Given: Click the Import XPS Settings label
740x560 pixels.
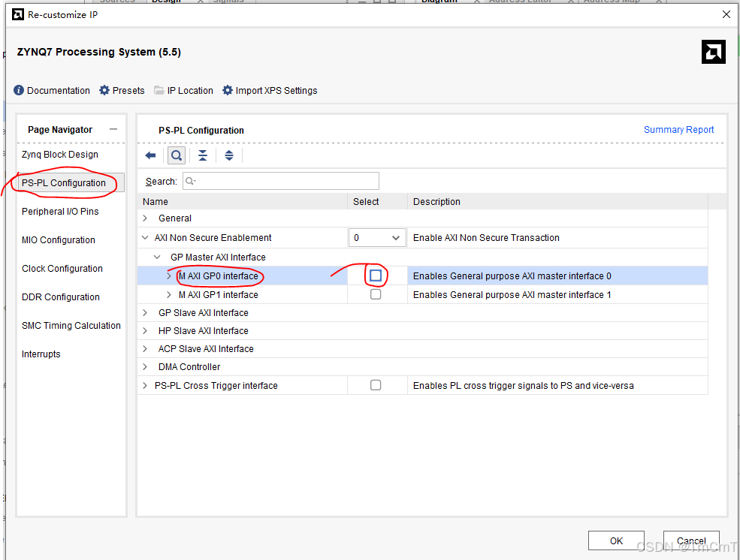Looking at the screenshot, I should pos(276,91).
